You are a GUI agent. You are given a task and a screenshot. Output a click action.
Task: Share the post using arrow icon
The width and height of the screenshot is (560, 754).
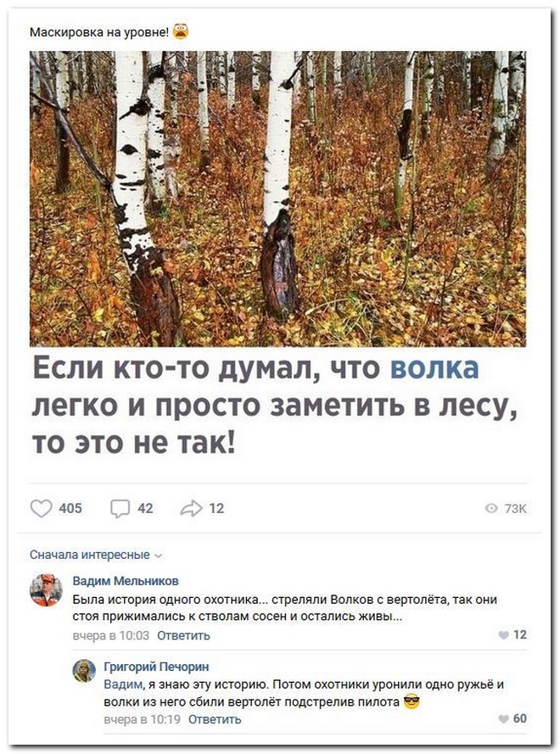coord(191,508)
